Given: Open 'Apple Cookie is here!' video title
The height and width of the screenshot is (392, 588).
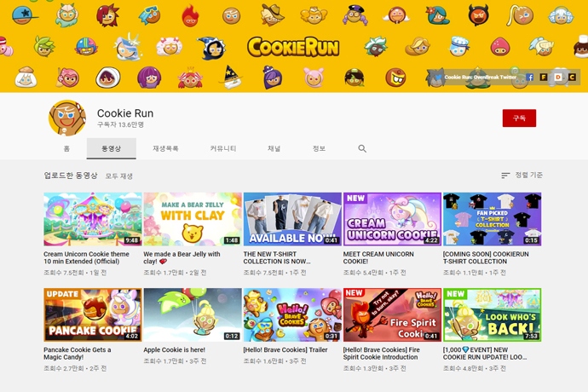Looking at the screenshot, I should [176, 349].
